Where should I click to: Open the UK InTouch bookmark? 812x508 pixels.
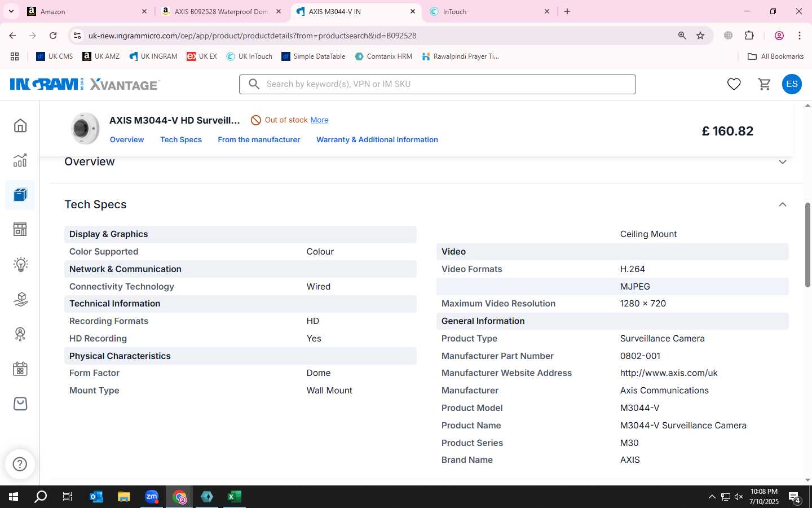[x=249, y=56]
